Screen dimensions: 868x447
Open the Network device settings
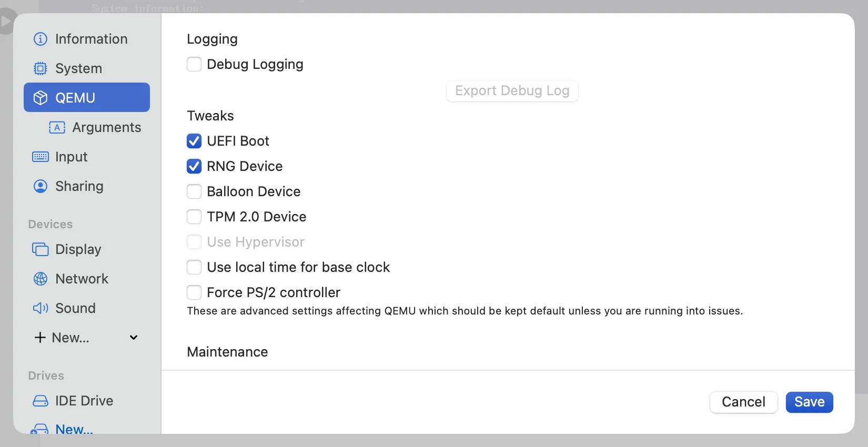point(87,279)
